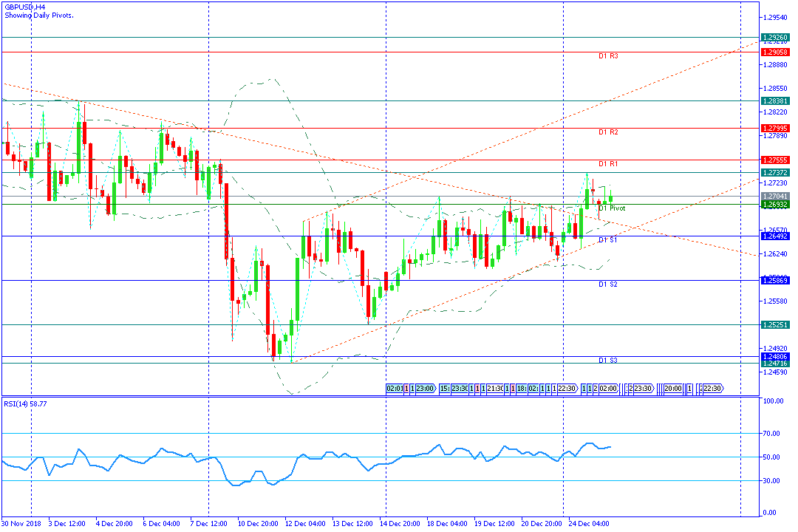
Task: Select the red 1.27995 price tag
Action: pos(775,129)
